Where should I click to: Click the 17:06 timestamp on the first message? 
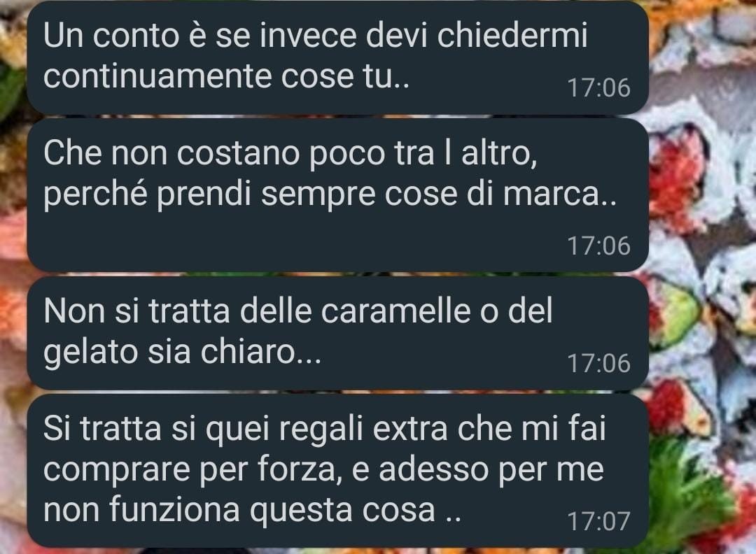tap(598, 88)
